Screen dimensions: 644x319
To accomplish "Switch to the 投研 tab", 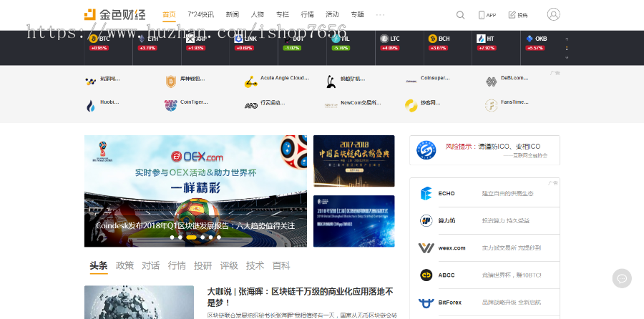I will click(203, 265).
